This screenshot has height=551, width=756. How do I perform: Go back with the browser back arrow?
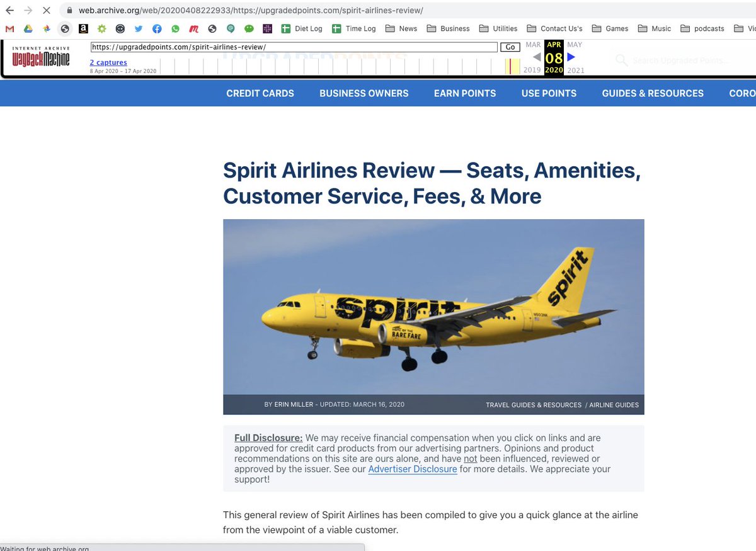(9, 11)
